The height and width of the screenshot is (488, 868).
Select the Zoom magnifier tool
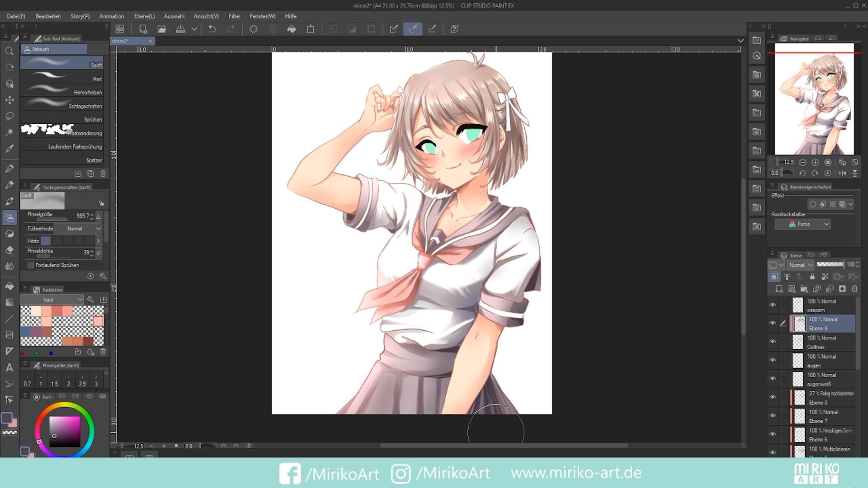pos(9,51)
